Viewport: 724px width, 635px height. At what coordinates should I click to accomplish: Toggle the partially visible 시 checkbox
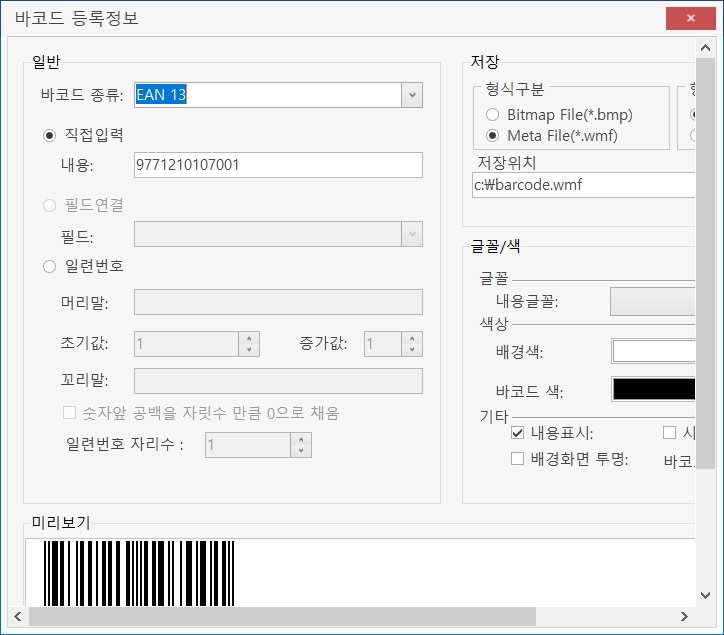coord(669,433)
